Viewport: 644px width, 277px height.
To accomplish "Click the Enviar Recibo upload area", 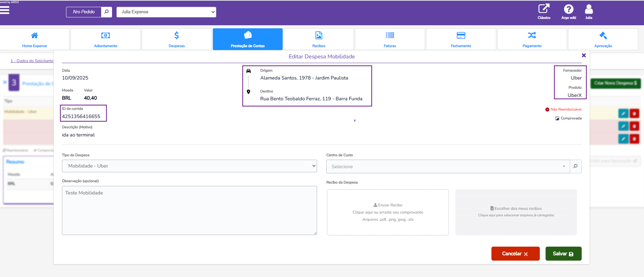I will [388, 212].
